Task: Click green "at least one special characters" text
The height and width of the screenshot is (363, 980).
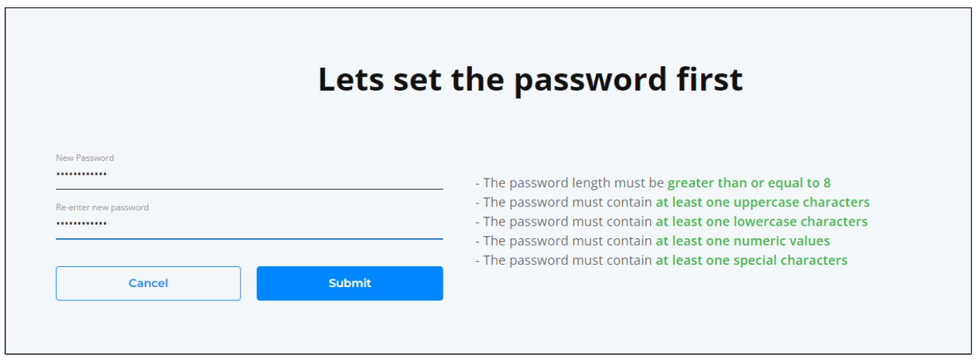Action: click(751, 261)
